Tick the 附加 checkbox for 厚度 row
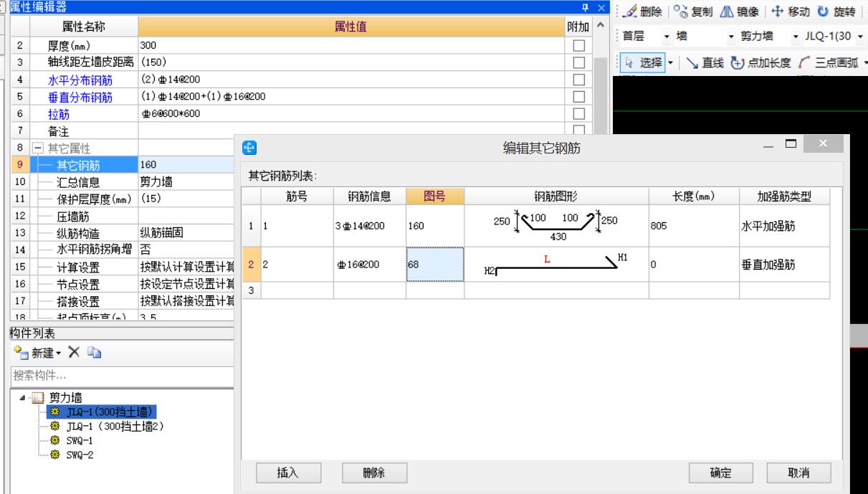 pyautogui.click(x=581, y=46)
